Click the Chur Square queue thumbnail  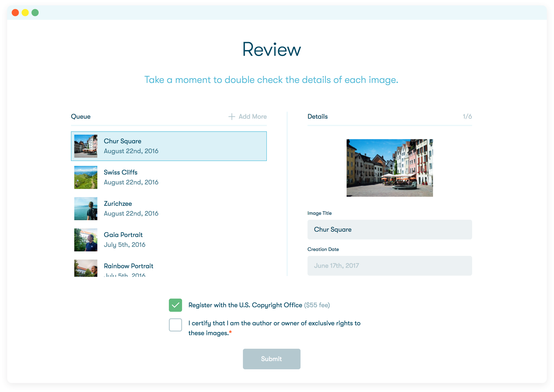(85, 146)
